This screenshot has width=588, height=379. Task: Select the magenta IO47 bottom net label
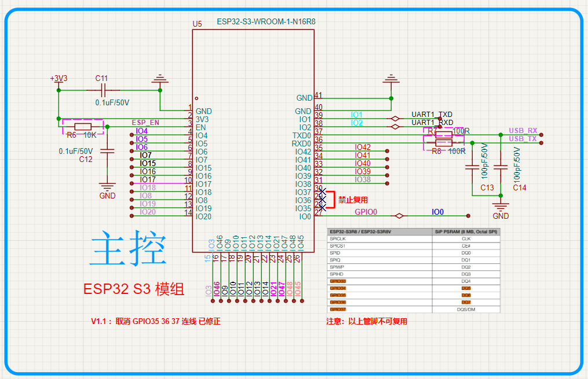[x=282, y=289]
